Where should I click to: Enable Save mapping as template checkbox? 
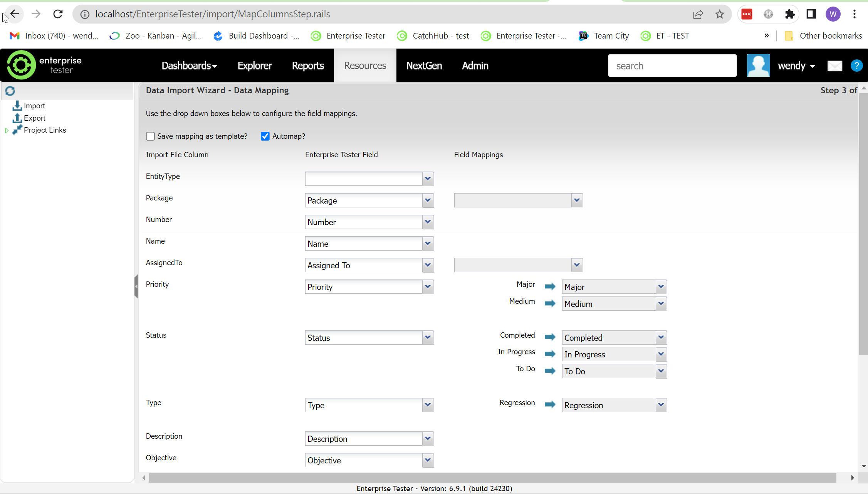point(150,136)
